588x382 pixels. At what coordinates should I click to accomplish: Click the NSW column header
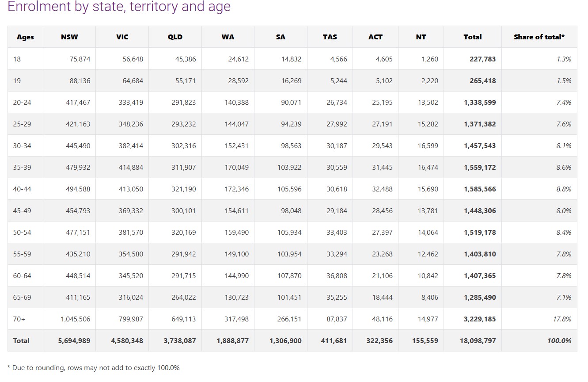69,37
